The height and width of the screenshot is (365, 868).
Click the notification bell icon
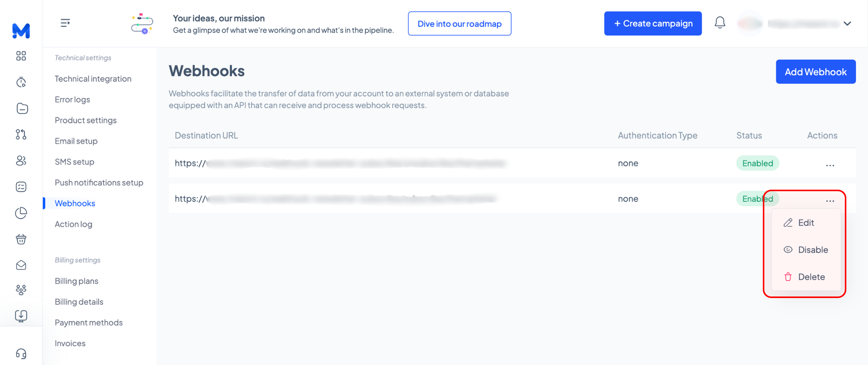coord(720,23)
